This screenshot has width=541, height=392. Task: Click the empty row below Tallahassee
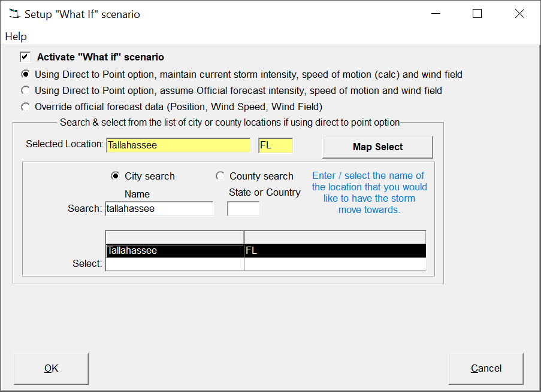coord(174,264)
